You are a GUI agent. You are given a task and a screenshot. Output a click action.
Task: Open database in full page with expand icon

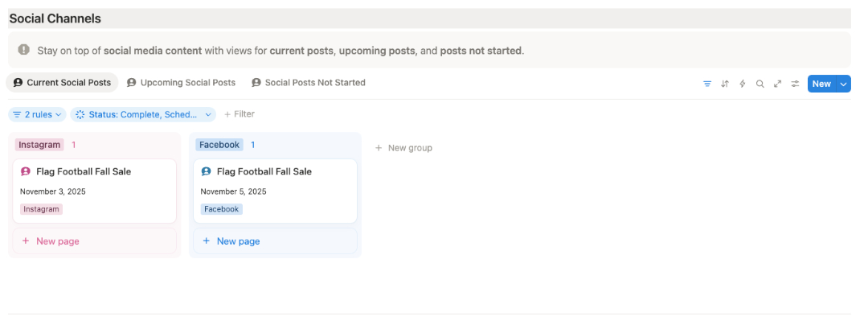coord(778,84)
